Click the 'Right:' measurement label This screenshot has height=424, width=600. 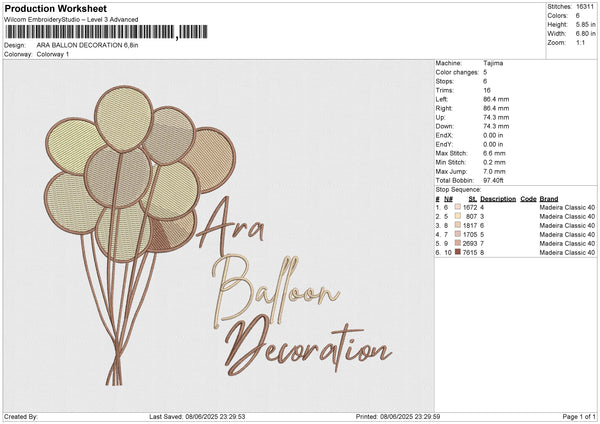click(444, 108)
